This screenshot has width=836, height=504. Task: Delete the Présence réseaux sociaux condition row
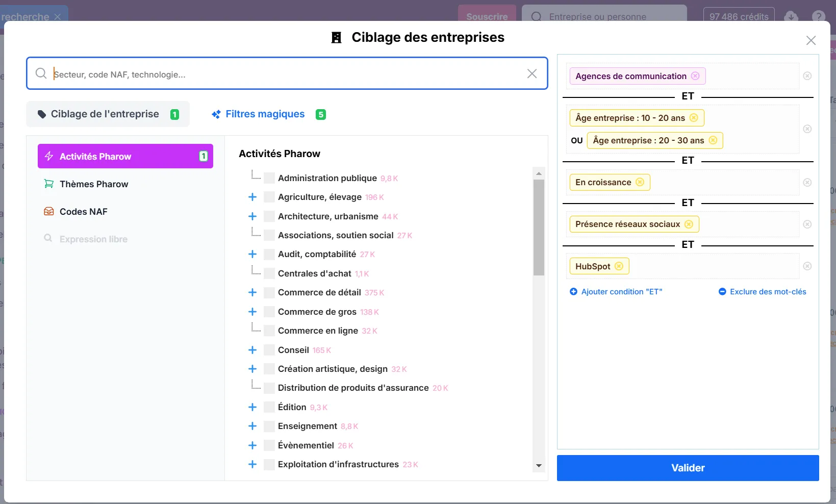807,224
